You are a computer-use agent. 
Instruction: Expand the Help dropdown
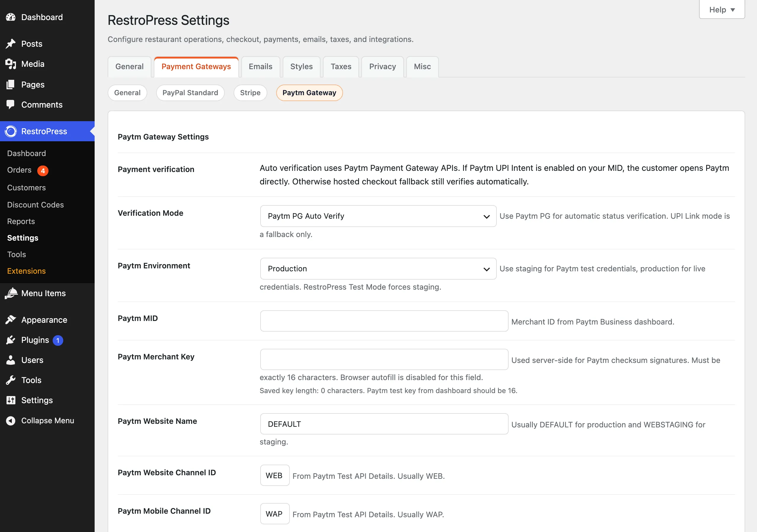[722, 9]
